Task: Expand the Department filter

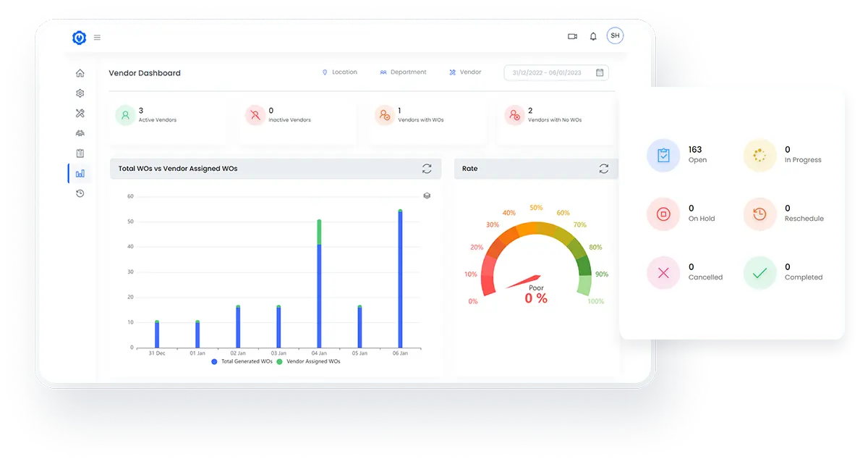Action: click(403, 72)
